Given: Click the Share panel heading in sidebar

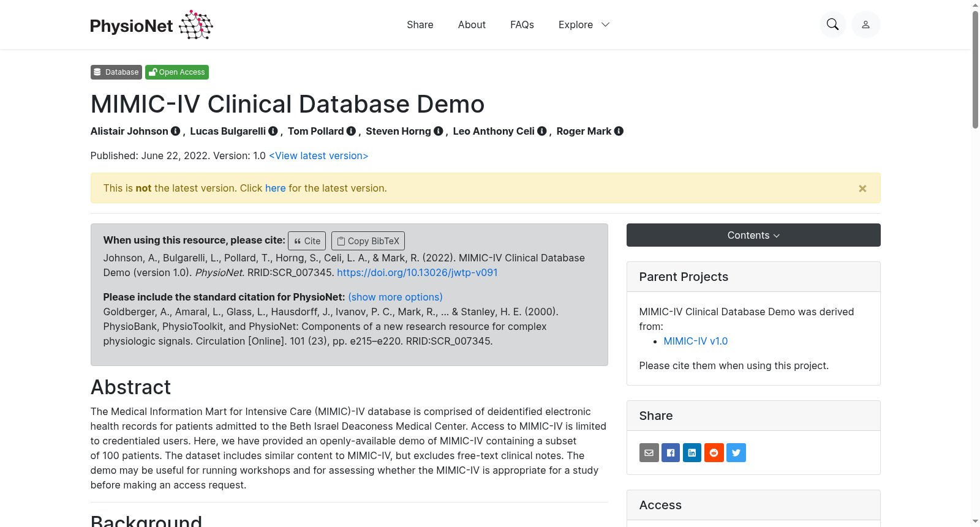Looking at the screenshot, I should (x=656, y=416).
